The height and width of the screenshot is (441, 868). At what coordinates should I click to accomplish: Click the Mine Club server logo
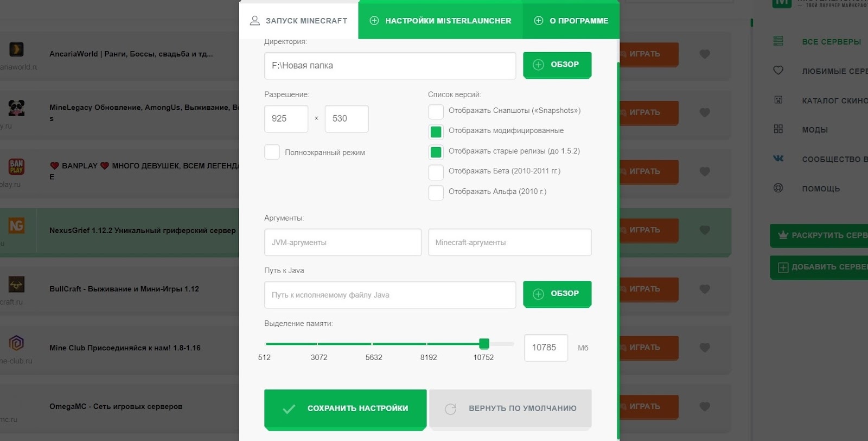[x=16, y=343]
